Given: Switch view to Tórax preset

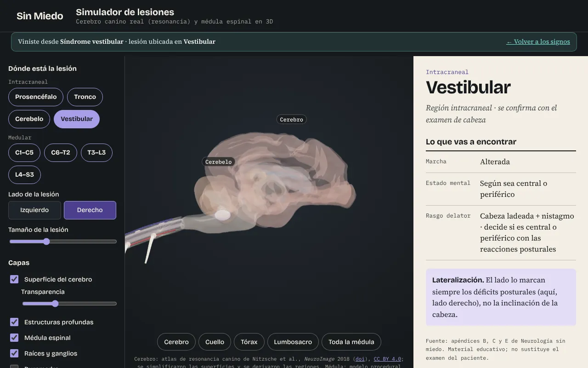Looking at the screenshot, I should 249,342.
